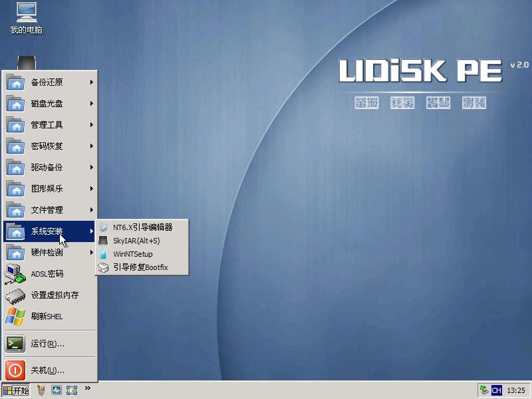This screenshot has width=532, height=399.
Task: Click the red power icon for 关机(U)...
Action: click(x=15, y=370)
